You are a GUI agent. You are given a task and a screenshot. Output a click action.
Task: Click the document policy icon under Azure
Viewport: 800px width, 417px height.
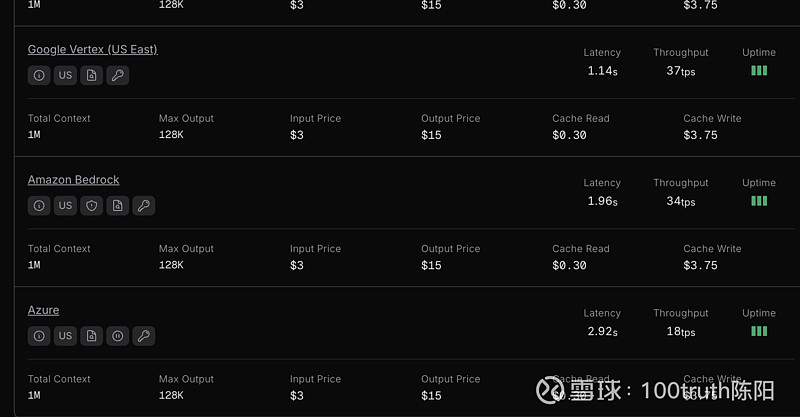click(x=91, y=336)
